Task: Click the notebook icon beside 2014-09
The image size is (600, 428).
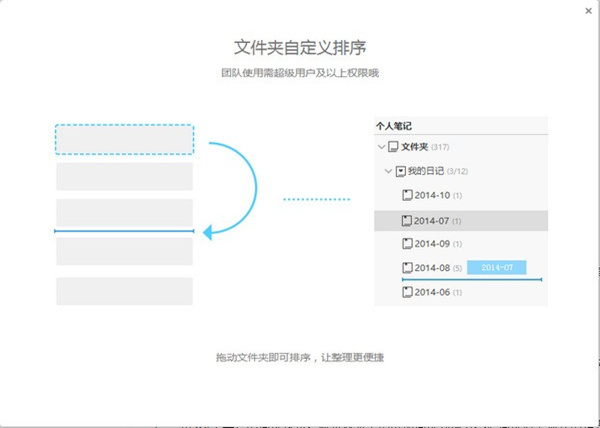Action: 406,244
